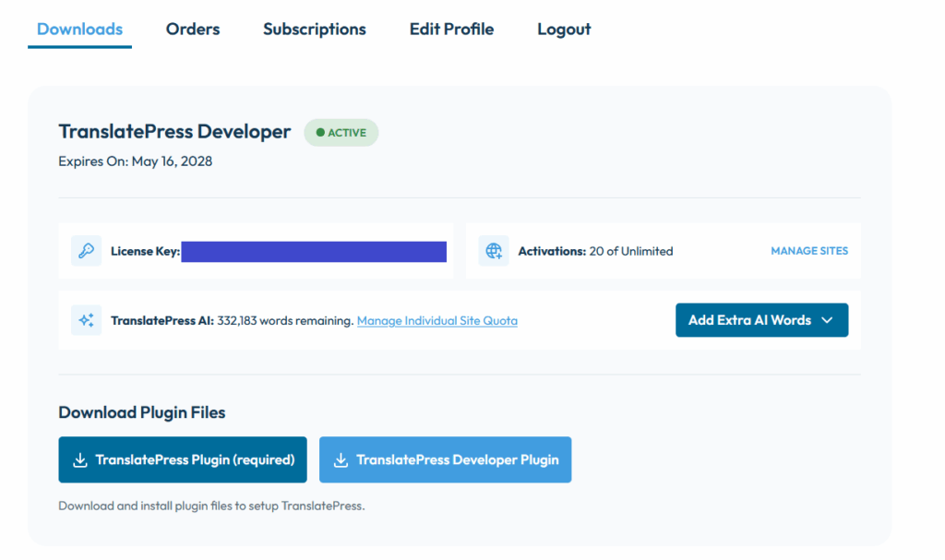The height and width of the screenshot is (560, 945).
Task: Download TranslatePress Plugin (required)
Action: click(183, 459)
